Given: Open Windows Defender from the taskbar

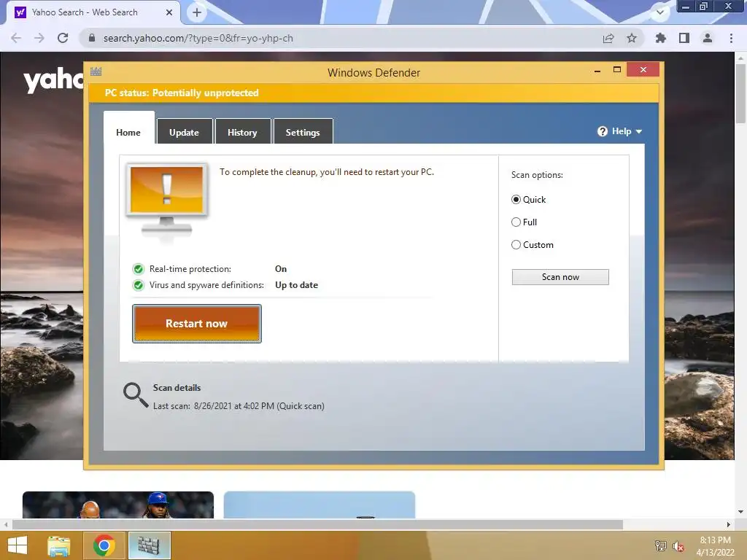Looking at the screenshot, I should point(149,545).
